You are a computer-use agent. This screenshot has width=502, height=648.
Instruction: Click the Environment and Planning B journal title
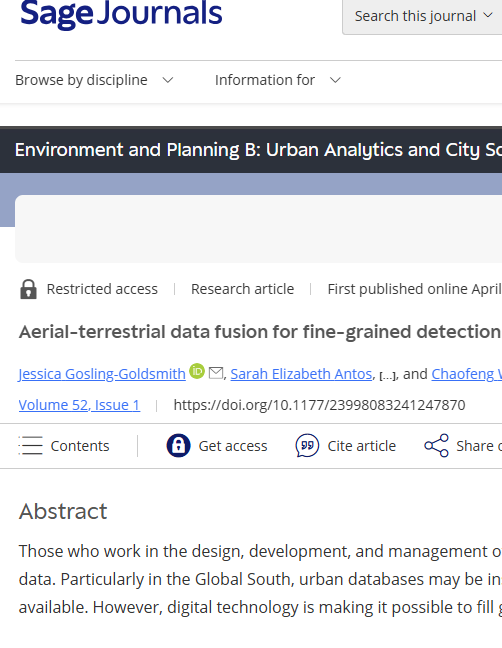(x=258, y=150)
